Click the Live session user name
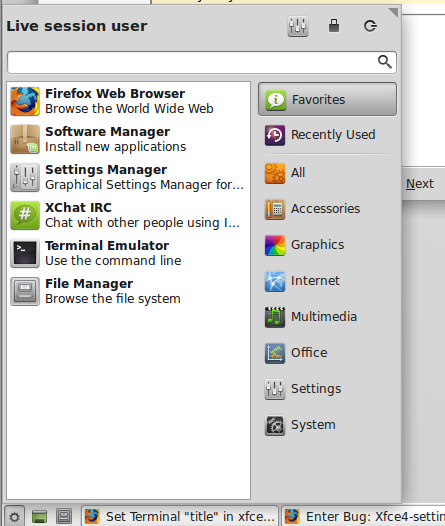Image resolution: width=445 pixels, height=526 pixels. (77, 26)
